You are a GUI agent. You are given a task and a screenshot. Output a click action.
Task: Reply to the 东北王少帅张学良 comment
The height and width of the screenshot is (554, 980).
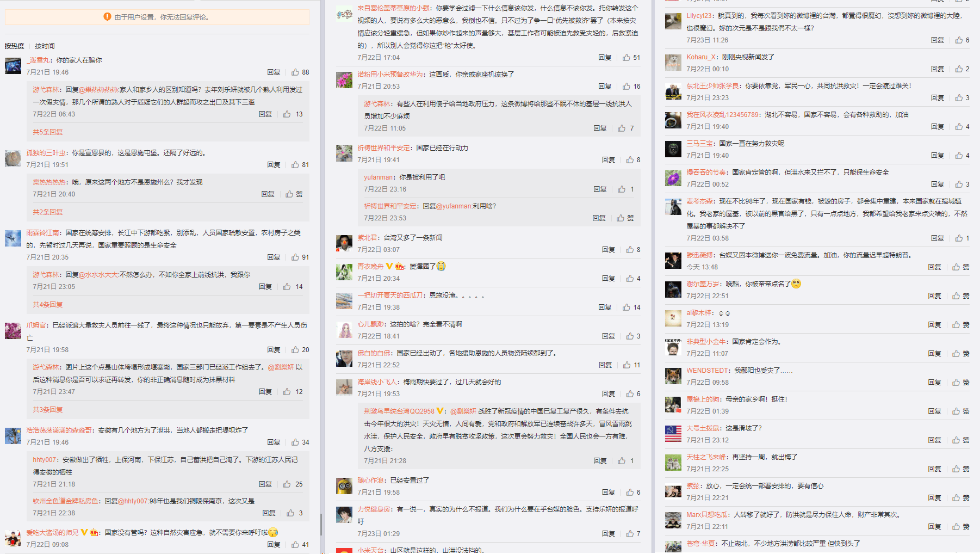point(937,97)
